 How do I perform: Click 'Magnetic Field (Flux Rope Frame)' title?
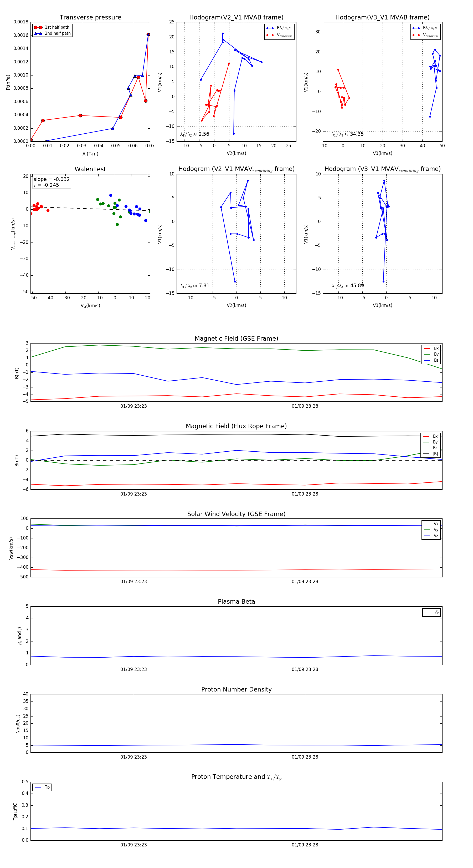[x=236, y=426]
